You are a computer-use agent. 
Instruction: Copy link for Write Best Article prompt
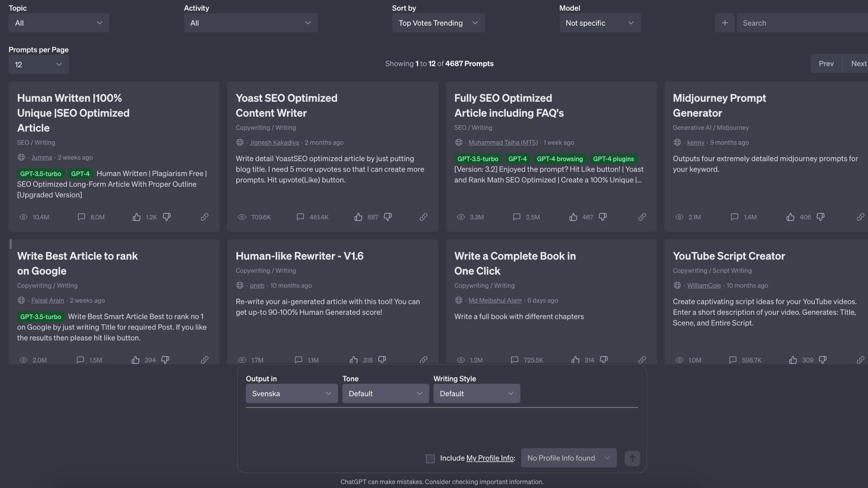click(x=205, y=360)
